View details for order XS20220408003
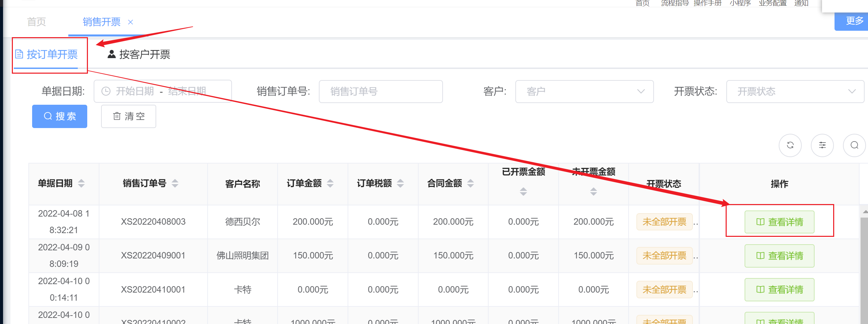 click(x=779, y=222)
